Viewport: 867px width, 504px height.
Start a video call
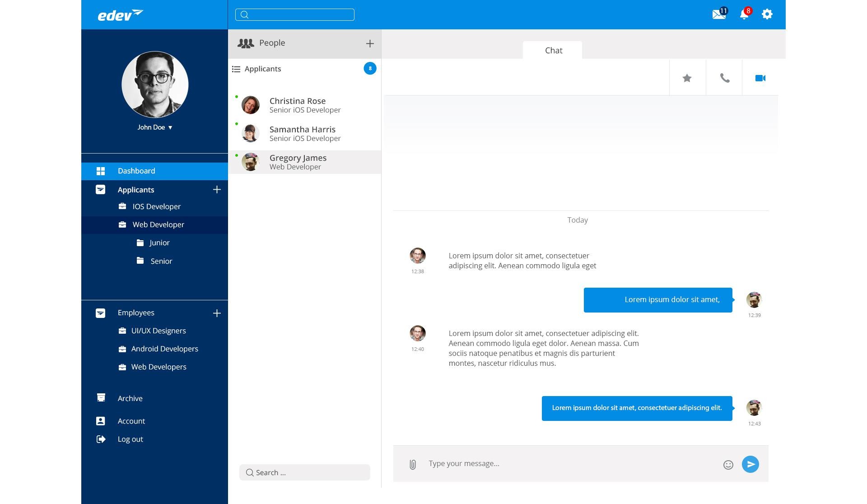point(760,78)
